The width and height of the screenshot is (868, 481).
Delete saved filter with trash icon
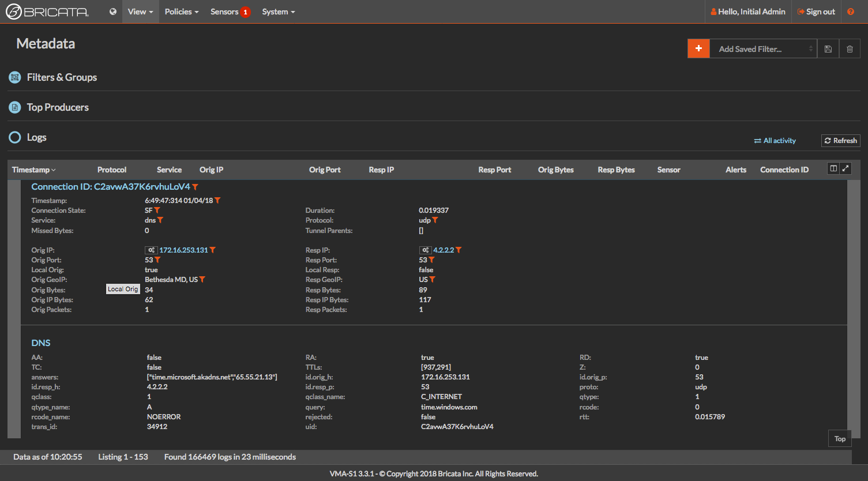click(x=850, y=49)
